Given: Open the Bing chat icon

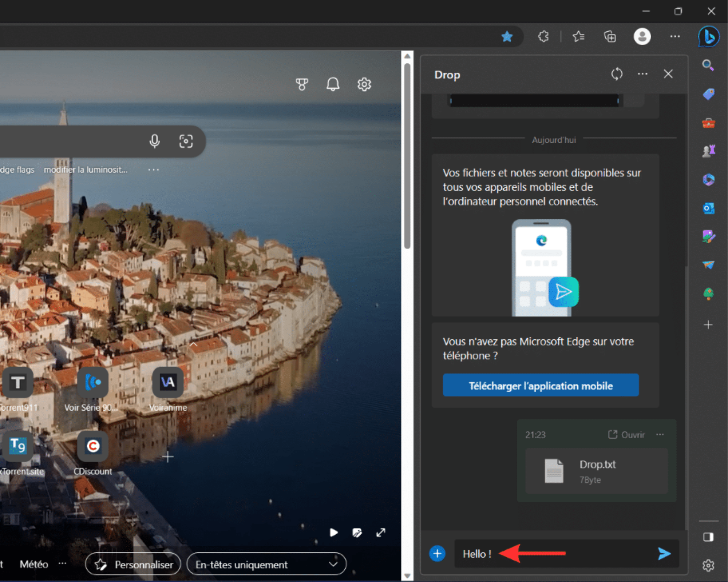Looking at the screenshot, I should pyautogui.click(x=708, y=36).
